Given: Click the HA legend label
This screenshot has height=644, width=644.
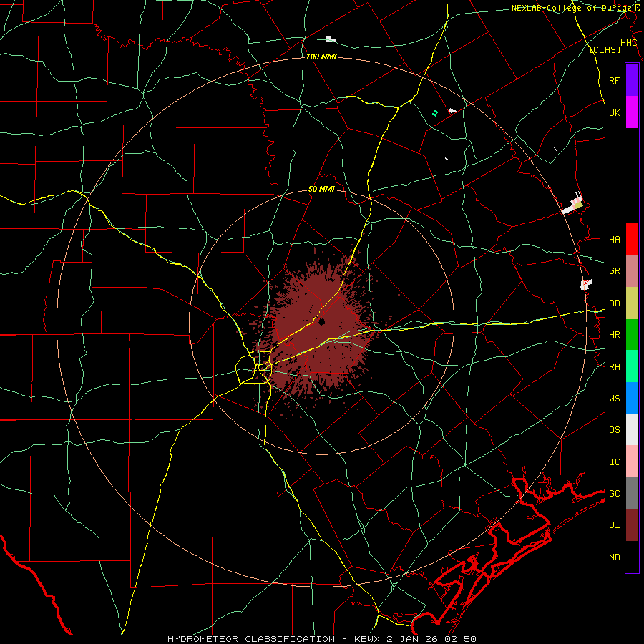Looking at the screenshot, I should 615,240.
